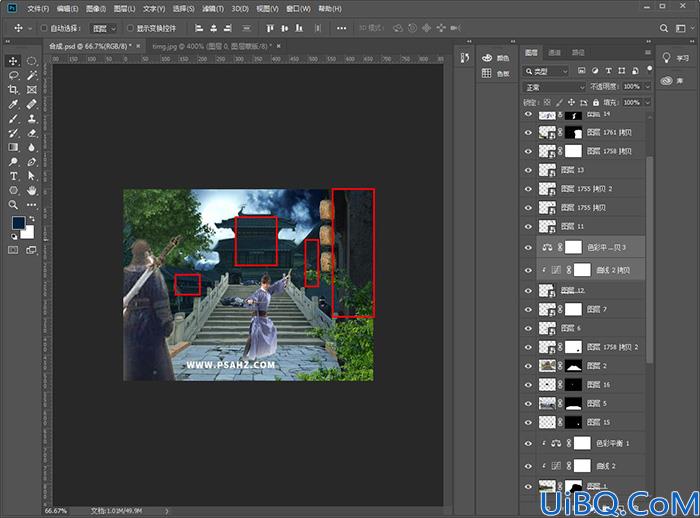The height and width of the screenshot is (518, 700).
Task: Select the Dodge tool
Action: (x=13, y=162)
